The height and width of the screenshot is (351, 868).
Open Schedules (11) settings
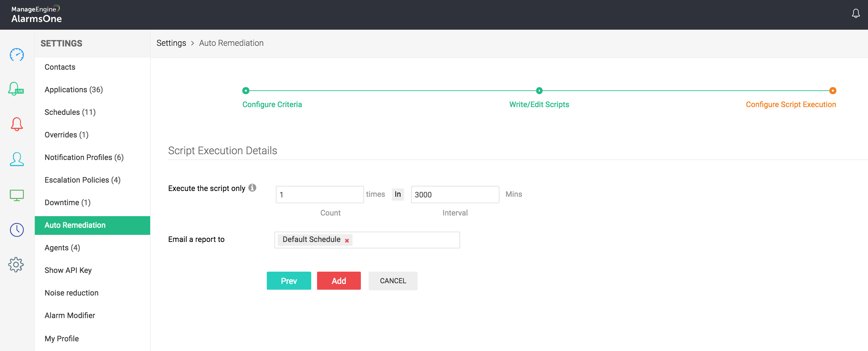pyautogui.click(x=70, y=112)
